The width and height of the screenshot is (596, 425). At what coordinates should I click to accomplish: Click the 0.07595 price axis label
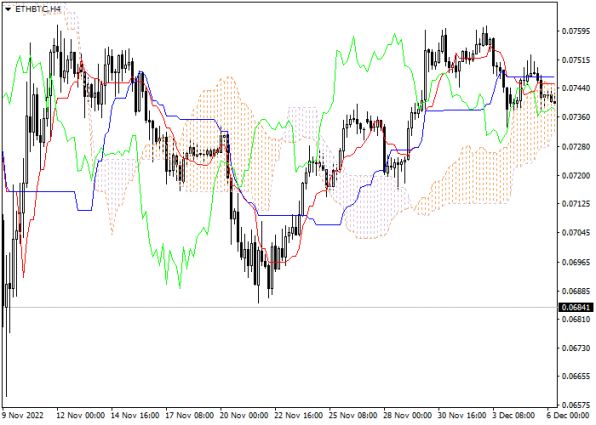pos(576,31)
